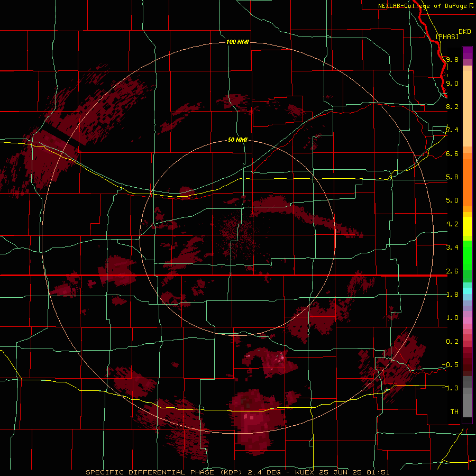Click the DKD label above the legend
476x476 pixels.
tap(465, 31)
